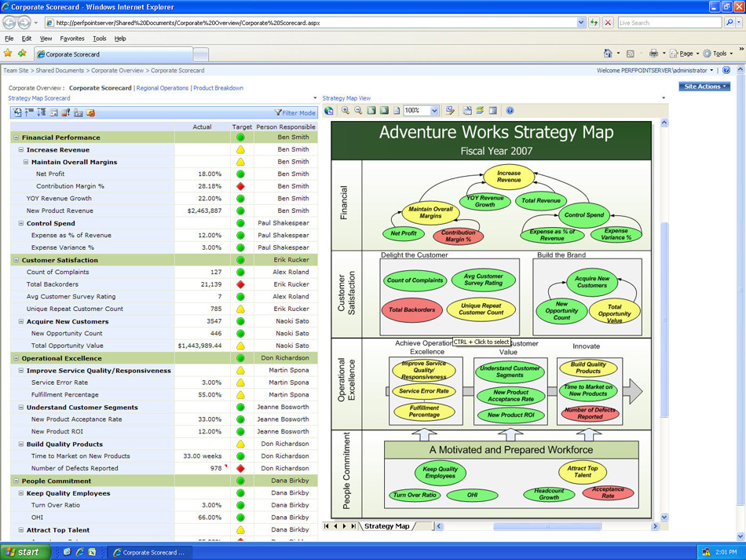The width and height of the screenshot is (746, 560).
Task: Select the Total Backorders shape on map
Action: click(x=412, y=309)
